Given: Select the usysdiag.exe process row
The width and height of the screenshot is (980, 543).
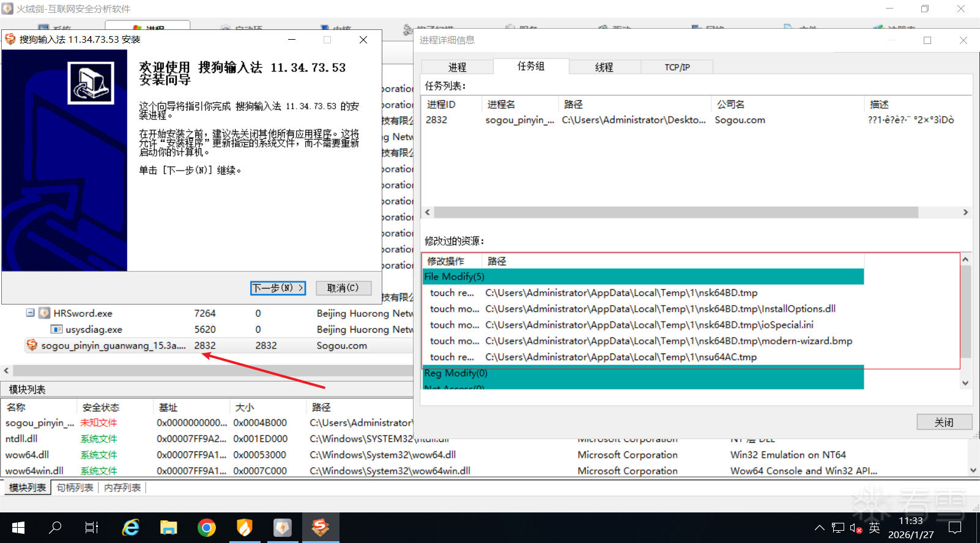Looking at the screenshot, I should [94, 330].
